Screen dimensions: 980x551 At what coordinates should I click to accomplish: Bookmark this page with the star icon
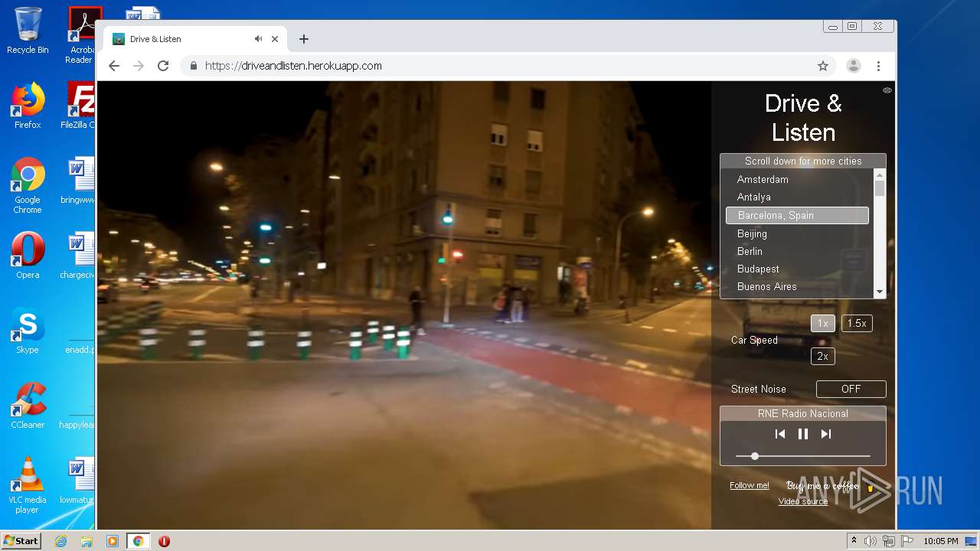tap(823, 66)
